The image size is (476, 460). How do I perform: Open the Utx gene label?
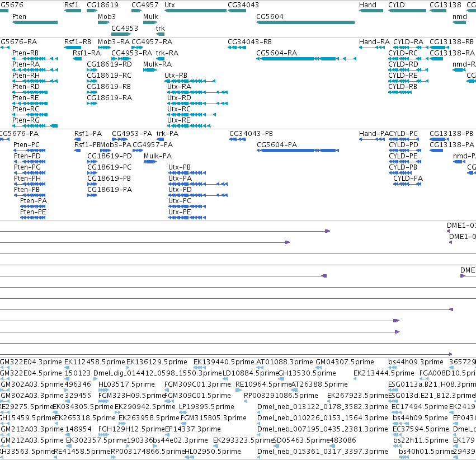(x=169, y=5)
